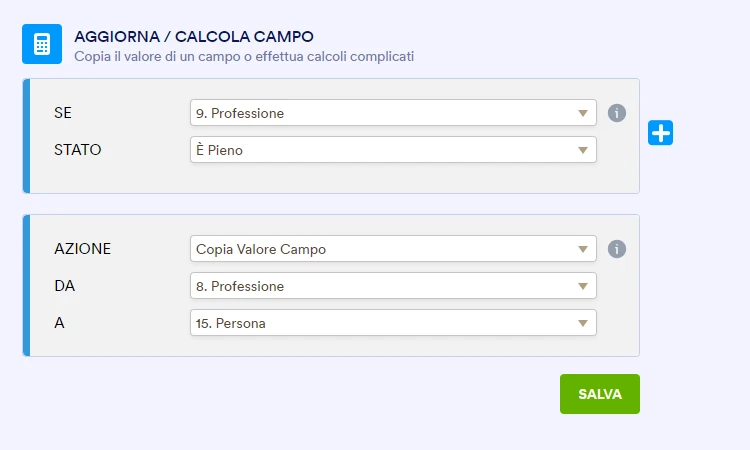Click the calculator icon beside the title
The width and height of the screenshot is (750, 450).
[x=42, y=45]
